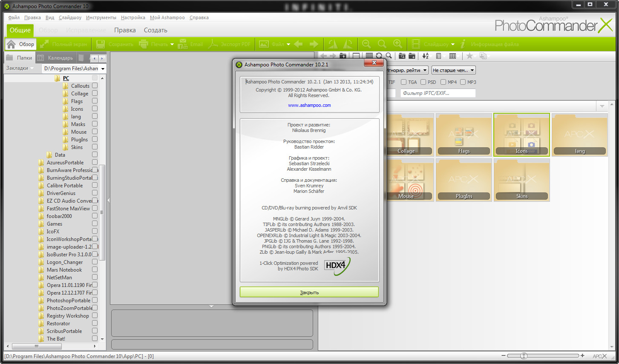Create a new folder with plus-folder icon
The height and width of the screenshot is (364, 619).
pos(412,56)
